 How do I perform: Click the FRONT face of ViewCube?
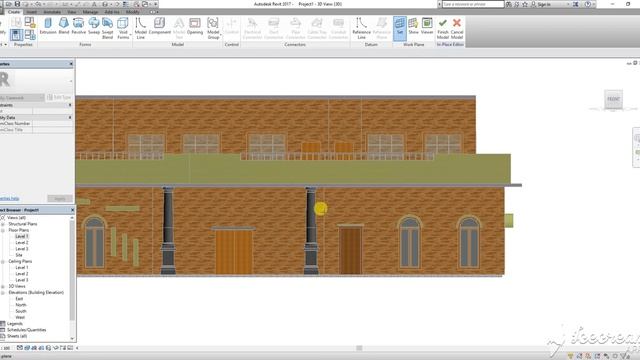click(613, 99)
